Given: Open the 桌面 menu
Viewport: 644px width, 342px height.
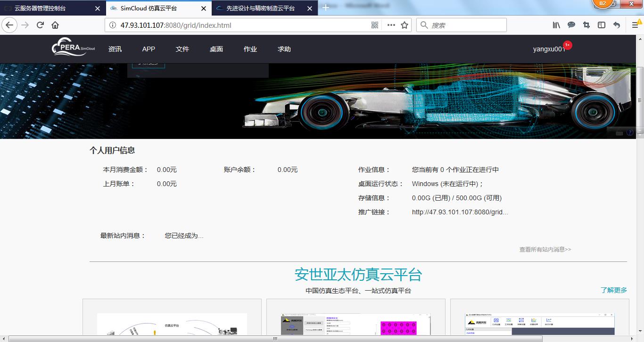Looking at the screenshot, I should pos(216,49).
